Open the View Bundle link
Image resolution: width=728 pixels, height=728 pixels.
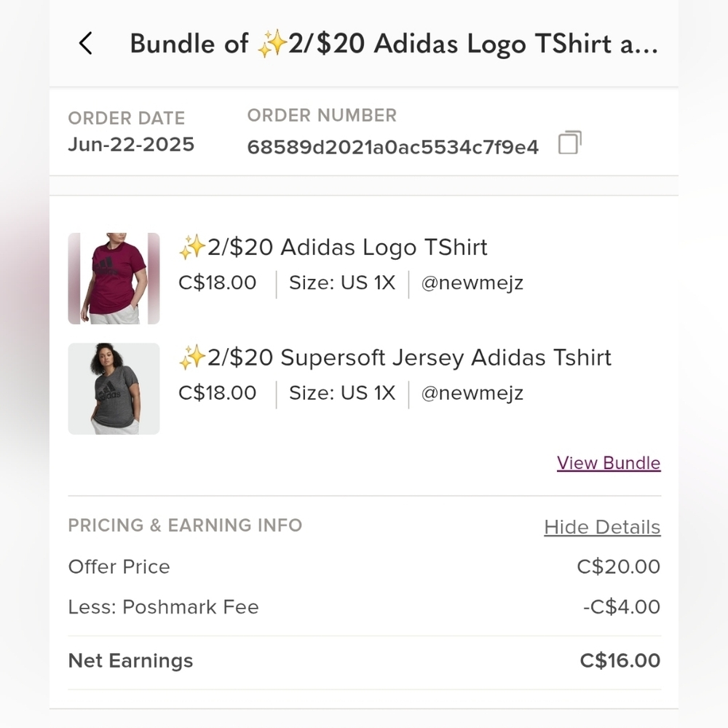click(609, 463)
